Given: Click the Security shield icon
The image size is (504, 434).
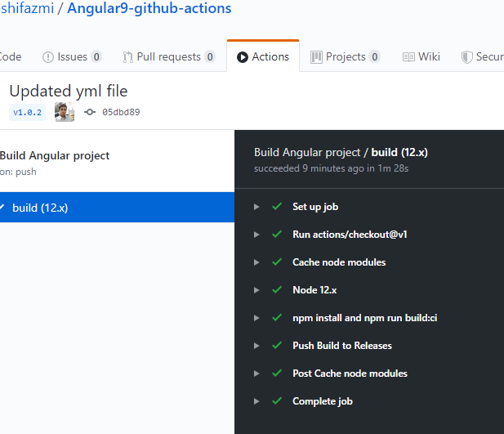Looking at the screenshot, I should point(467,57).
